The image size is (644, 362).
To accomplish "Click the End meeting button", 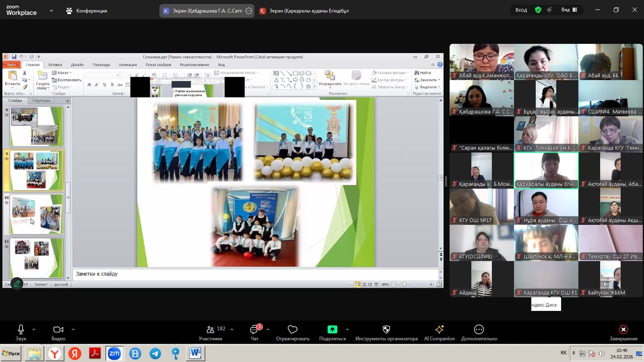I will click(x=623, y=332).
